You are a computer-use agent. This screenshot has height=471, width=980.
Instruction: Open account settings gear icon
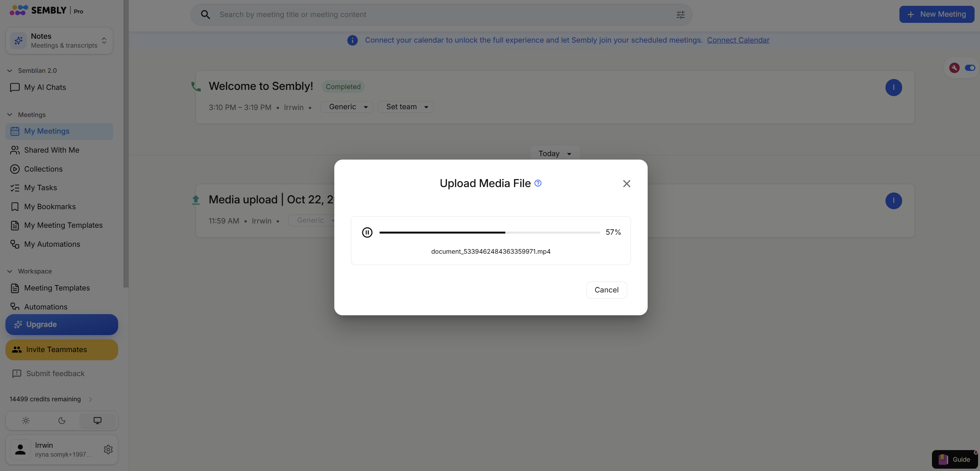108,449
